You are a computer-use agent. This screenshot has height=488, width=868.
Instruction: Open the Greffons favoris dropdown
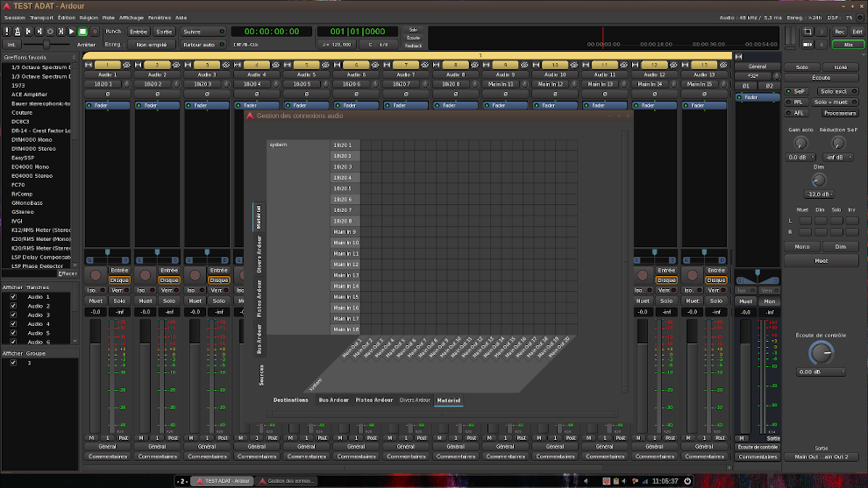(39, 57)
